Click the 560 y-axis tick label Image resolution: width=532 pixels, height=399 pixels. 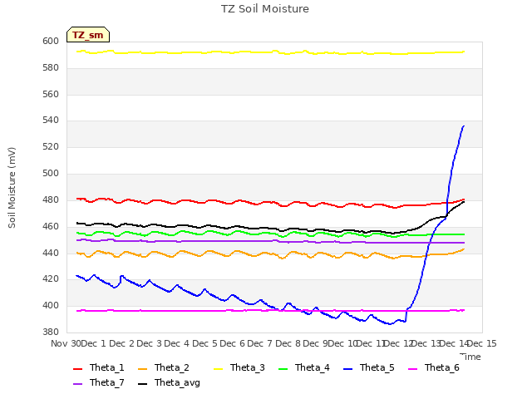pos(51,94)
